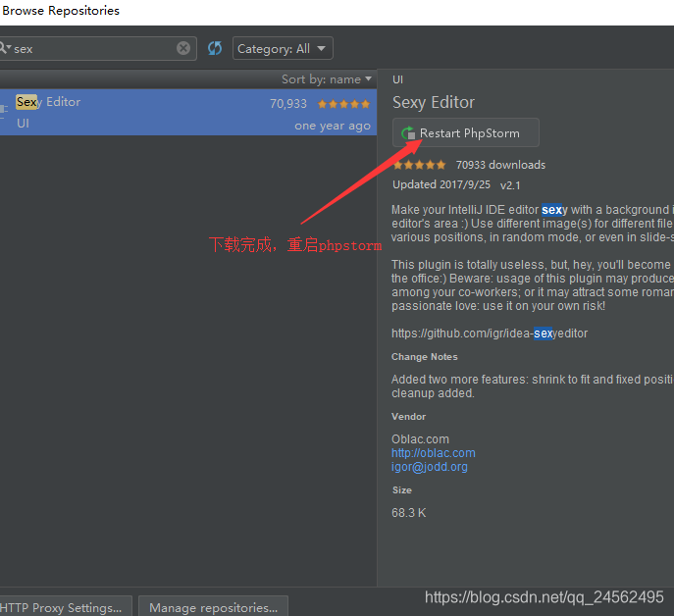This screenshot has width=674, height=616.
Task: Open the Sort by: name dropdown
Action: point(327,79)
